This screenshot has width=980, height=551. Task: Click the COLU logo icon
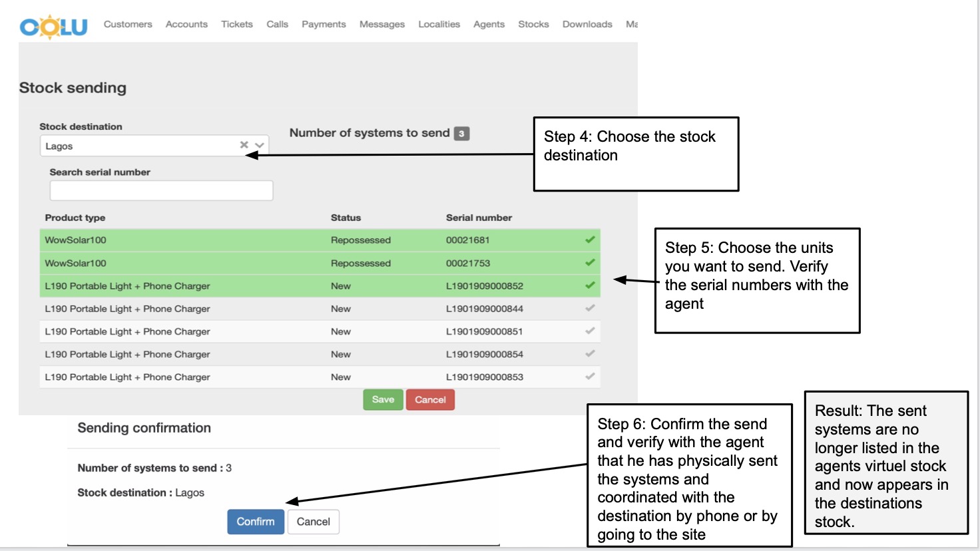(x=53, y=27)
